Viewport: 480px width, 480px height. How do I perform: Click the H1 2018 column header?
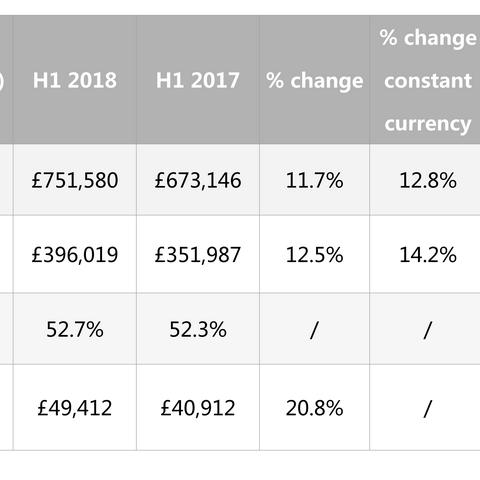click(x=75, y=80)
